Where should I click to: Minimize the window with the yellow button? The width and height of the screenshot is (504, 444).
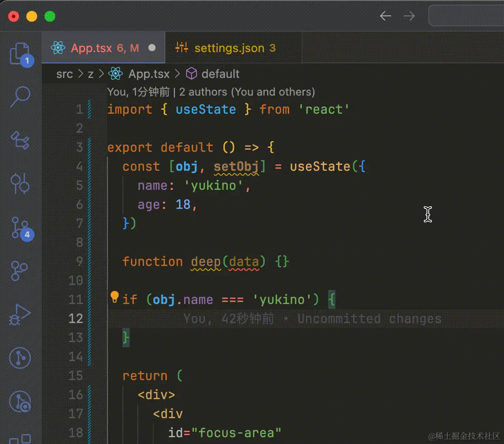pos(32,16)
